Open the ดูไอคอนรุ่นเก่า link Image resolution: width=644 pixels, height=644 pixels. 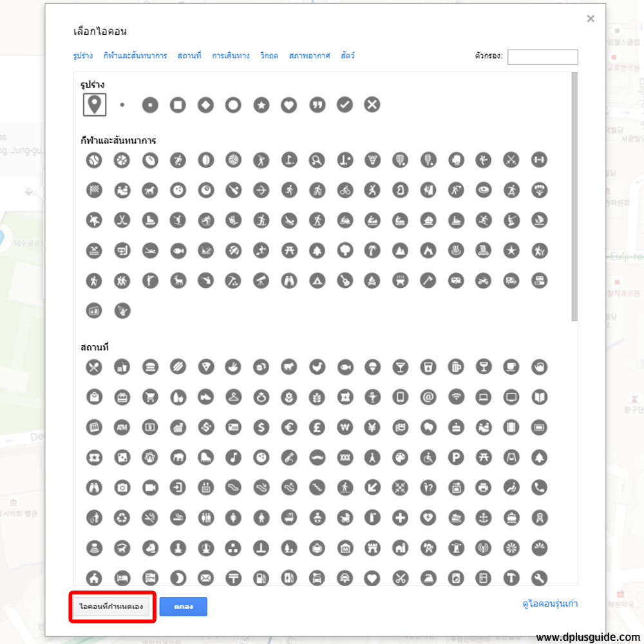click(x=550, y=603)
